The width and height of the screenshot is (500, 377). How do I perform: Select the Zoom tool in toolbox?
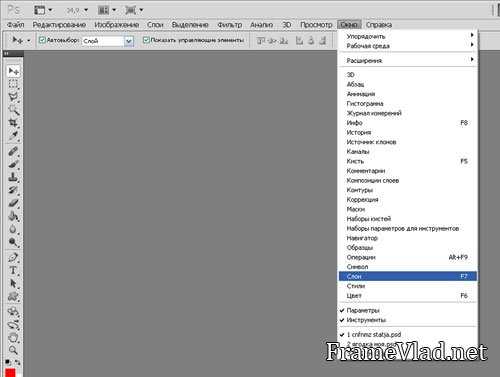tap(13, 350)
